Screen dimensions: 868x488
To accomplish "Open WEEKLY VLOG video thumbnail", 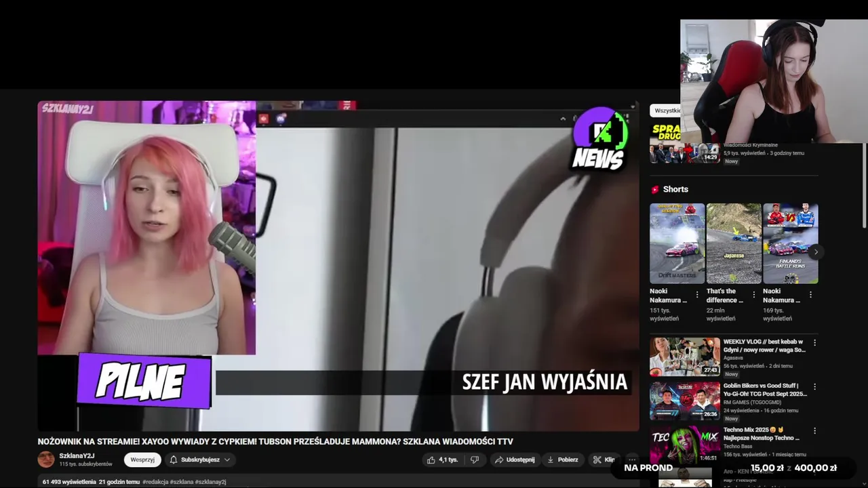I will [685, 357].
